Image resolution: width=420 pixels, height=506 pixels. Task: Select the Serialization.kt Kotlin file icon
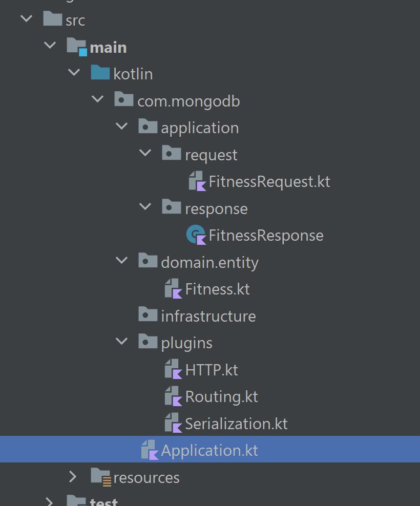tap(173, 423)
